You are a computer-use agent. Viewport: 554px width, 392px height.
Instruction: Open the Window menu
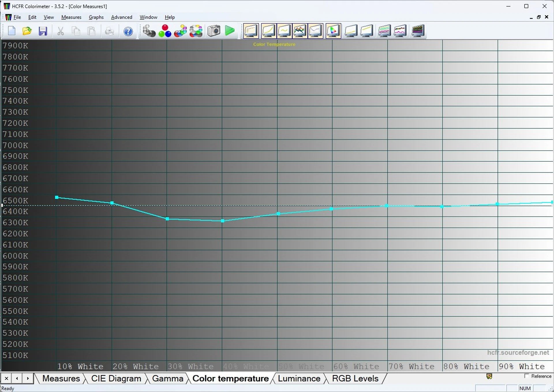point(148,17)
